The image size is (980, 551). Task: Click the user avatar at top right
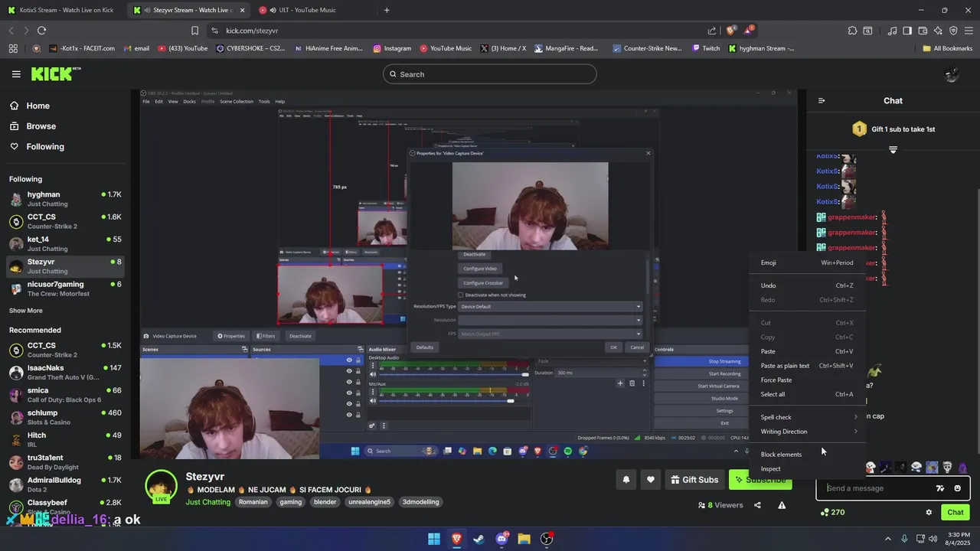click(952, 74)
